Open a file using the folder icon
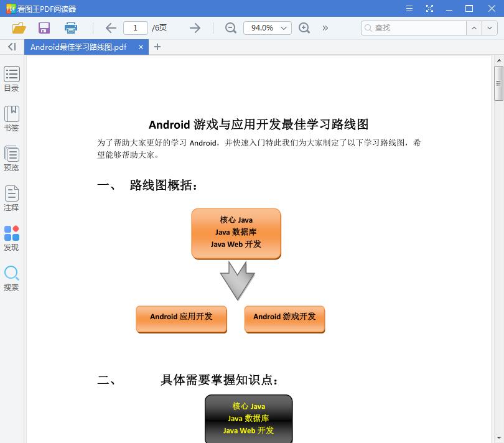This screenshot has height=443, width=504. coord(19,28)
